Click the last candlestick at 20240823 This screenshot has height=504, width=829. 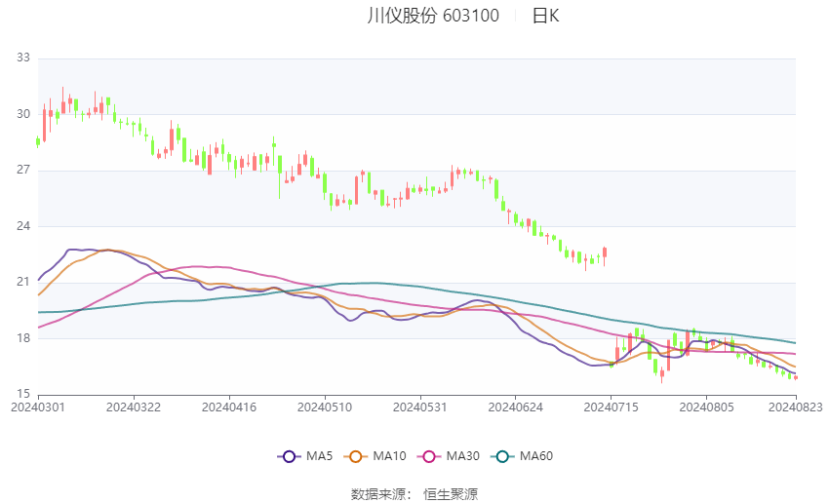pos(796,377)
